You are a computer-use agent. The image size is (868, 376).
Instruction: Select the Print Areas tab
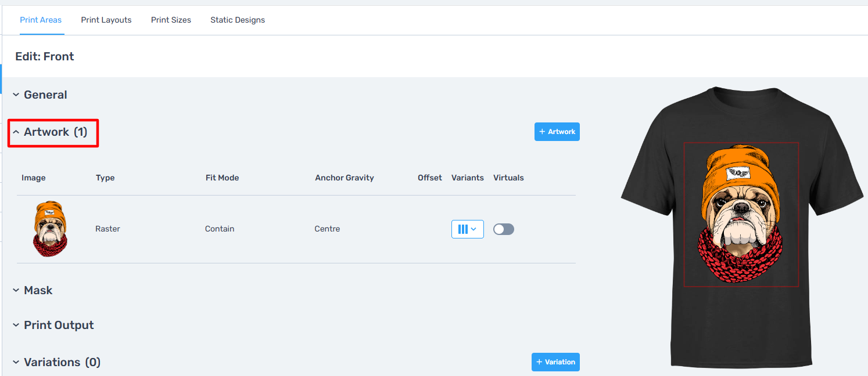41,20
